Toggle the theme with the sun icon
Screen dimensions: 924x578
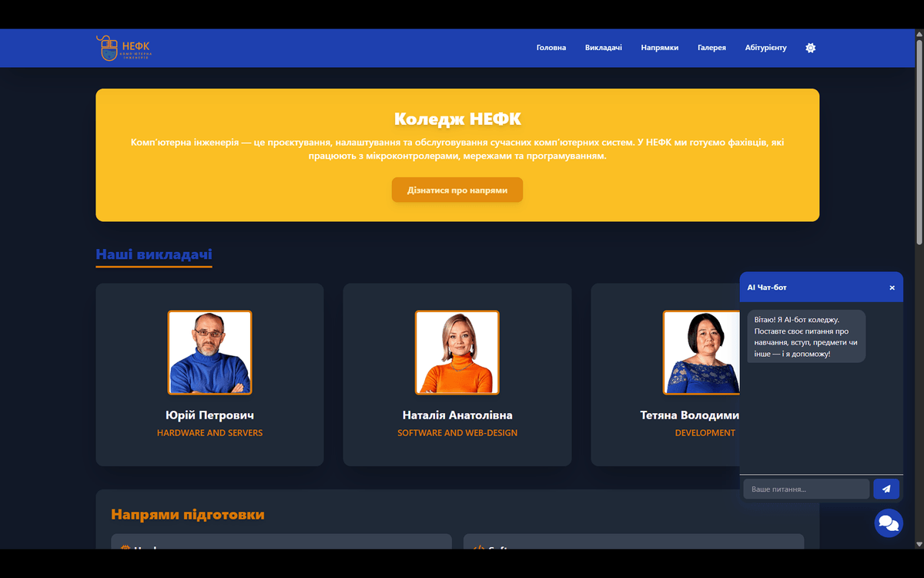[810, 48]
